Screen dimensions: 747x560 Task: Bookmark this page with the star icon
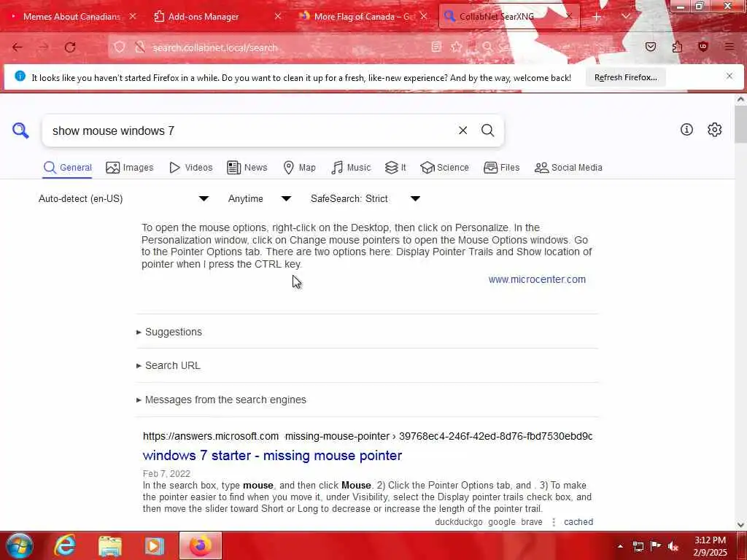pyautogui.click(x=457, y=47)
